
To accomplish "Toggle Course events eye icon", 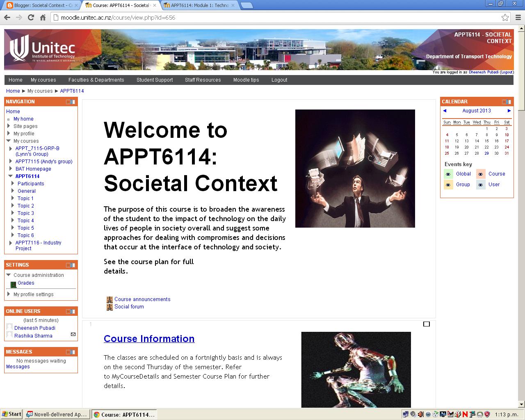I will tap(481, 174).
